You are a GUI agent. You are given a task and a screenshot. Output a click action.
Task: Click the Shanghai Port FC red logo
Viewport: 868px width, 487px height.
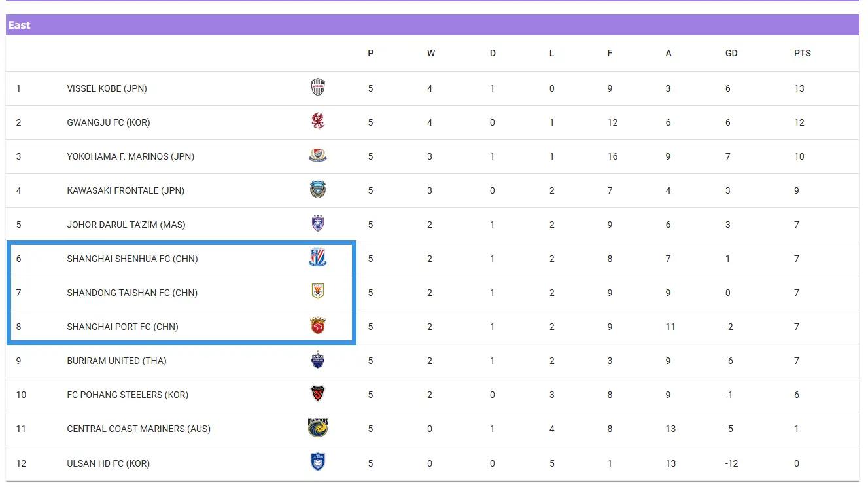coord(318,326)
